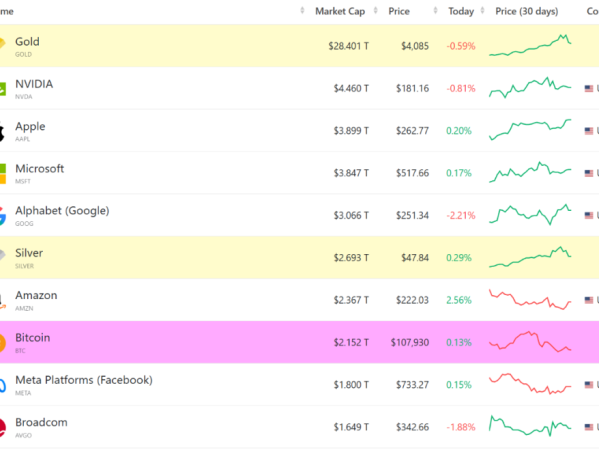Viewport: 599px width, 450px height.
Task: Click Silver's 30-day price chart
Action: (530, 257)
